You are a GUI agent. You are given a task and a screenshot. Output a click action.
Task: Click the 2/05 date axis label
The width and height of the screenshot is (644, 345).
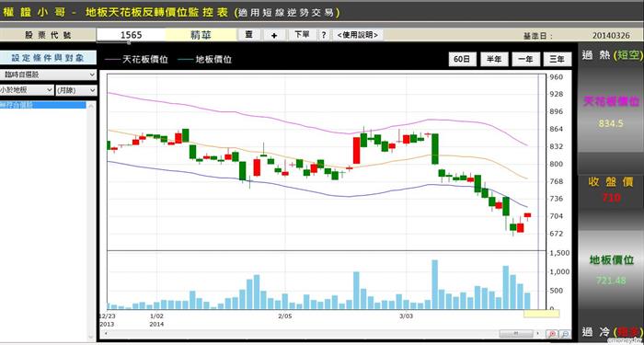tap(285, 316)
